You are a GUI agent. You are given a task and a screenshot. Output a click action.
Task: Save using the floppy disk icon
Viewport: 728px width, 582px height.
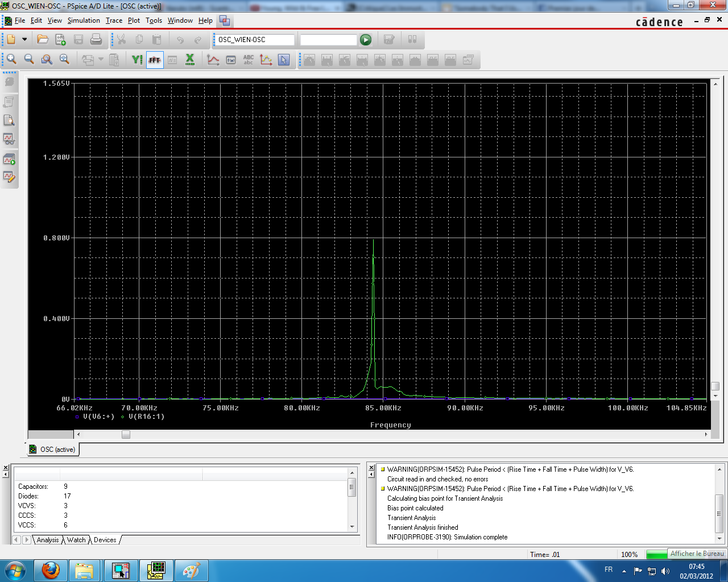pos(78,39)
